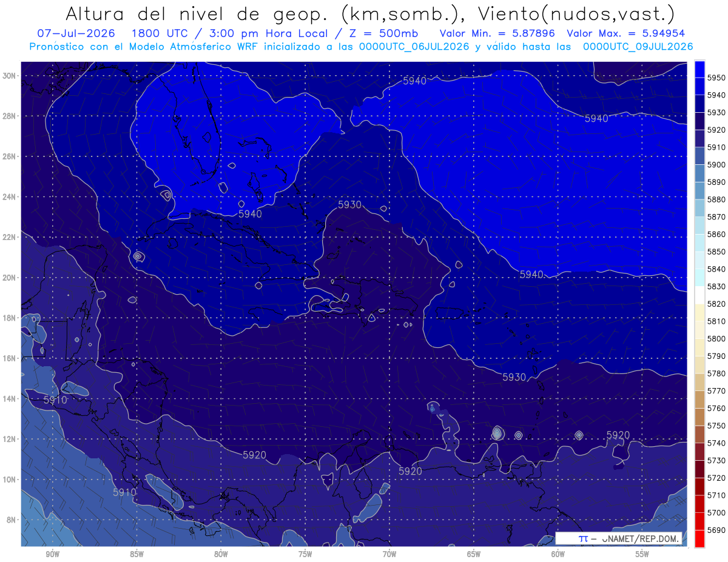
Task: Click the 18N latitude axis label
Action: [8, 318]
